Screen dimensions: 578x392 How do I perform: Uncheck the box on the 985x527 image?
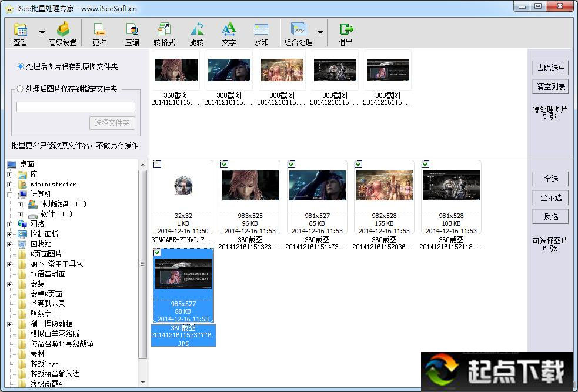pos(157,252)
